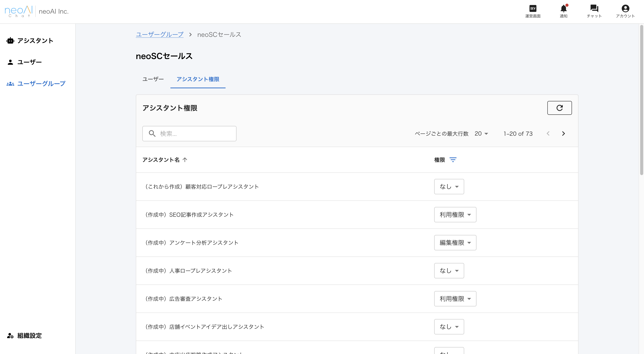The image size is (644, 354).
Task: Click row (作成中）SEO記事作成アシスタント
Action: pos(357,215)
